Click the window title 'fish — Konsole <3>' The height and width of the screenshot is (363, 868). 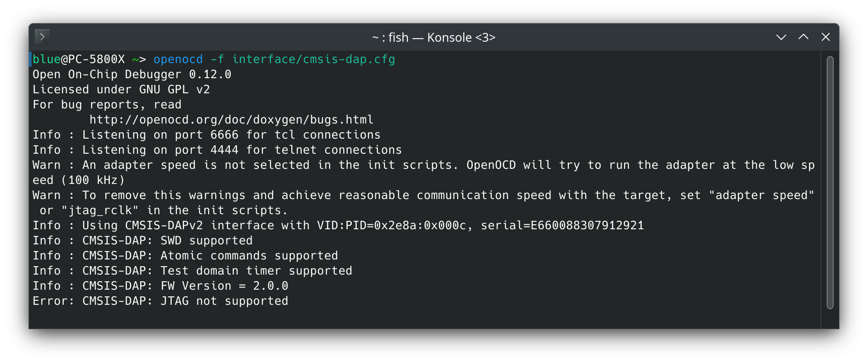[434, 37]
